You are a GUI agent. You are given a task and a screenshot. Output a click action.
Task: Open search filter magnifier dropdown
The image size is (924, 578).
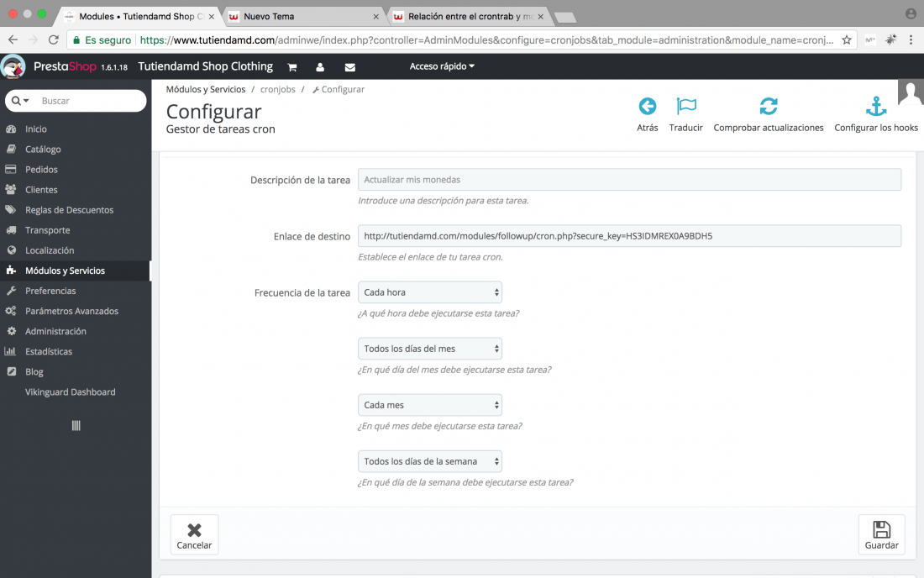(x=20, y=101)
